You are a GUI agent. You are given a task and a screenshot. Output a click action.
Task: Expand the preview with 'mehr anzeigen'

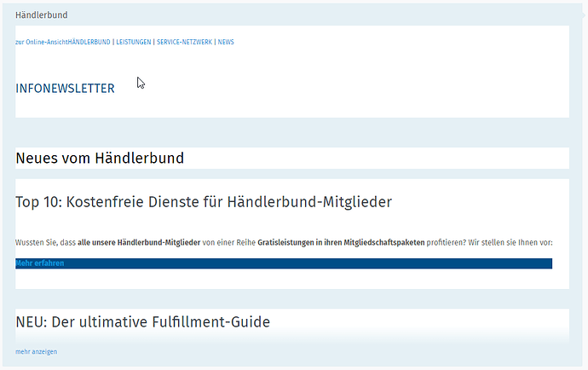pos(37,351)
